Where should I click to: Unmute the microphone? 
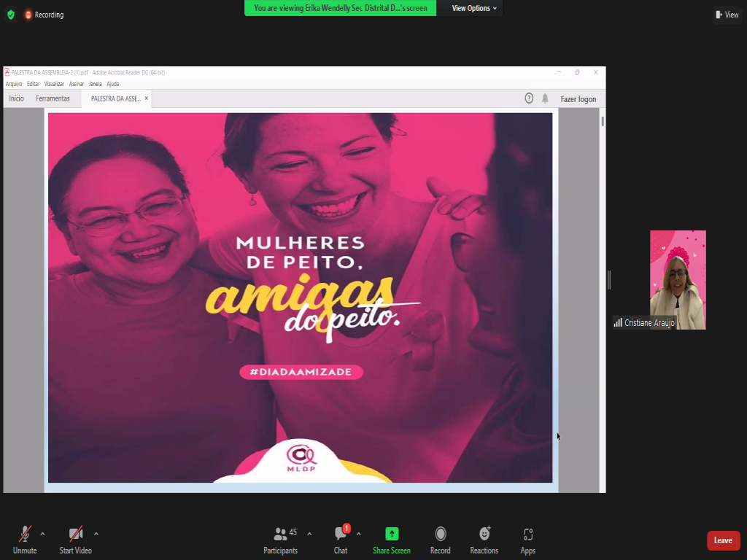click(x=25, y=540)
